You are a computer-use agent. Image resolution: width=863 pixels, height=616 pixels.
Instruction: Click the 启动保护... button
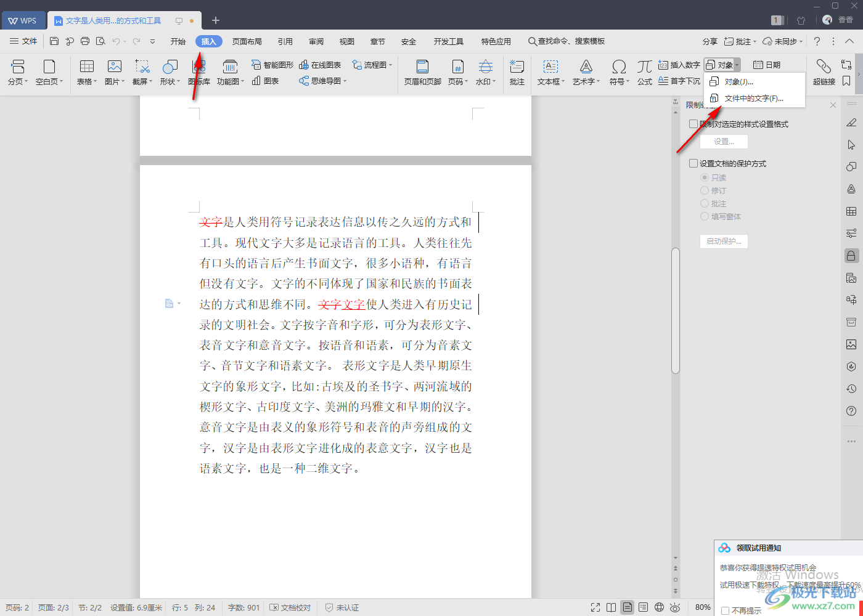(x=724, y=241)
